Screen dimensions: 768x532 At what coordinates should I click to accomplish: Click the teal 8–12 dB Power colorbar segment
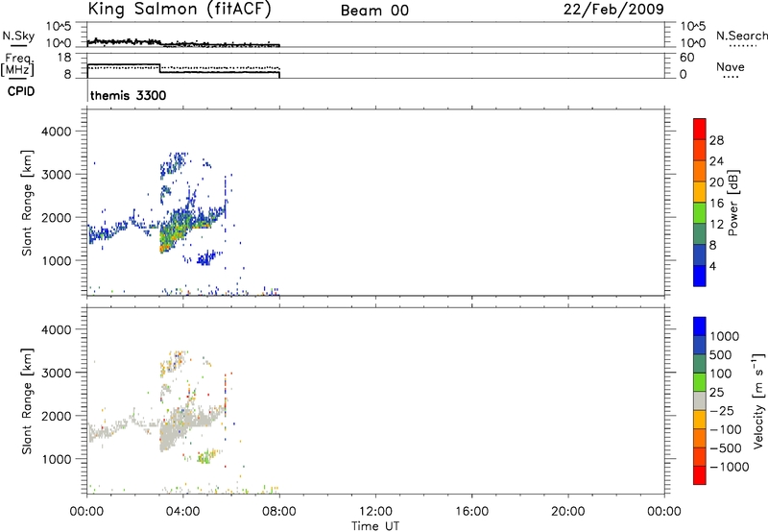[700, 234]
